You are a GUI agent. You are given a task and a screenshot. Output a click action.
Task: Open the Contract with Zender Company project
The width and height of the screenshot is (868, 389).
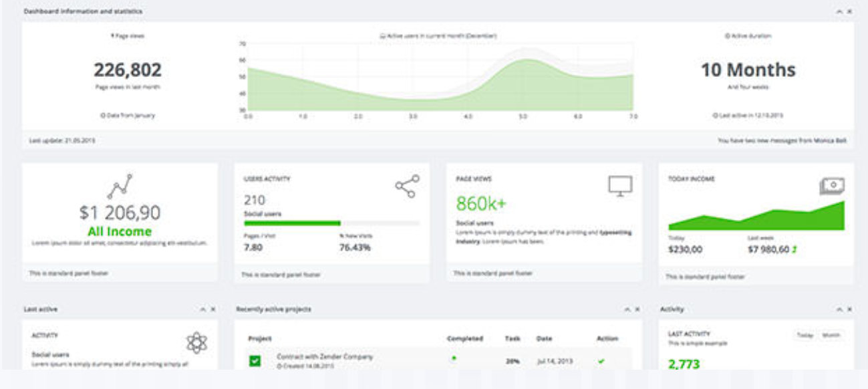(x=325, y=357)
